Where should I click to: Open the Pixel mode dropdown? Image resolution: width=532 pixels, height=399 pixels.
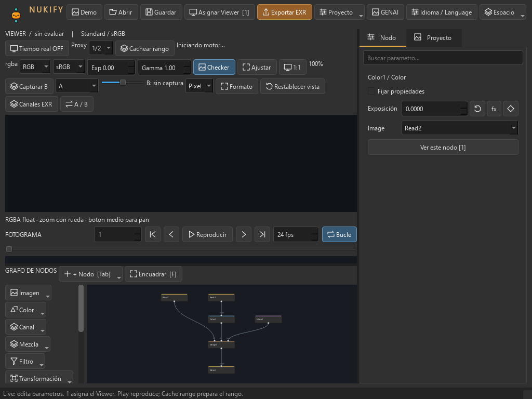[x=199, y=86]
